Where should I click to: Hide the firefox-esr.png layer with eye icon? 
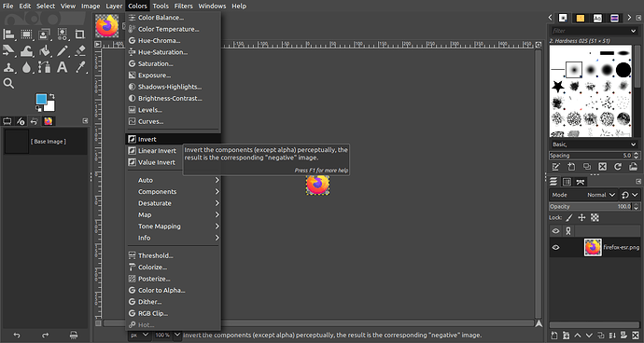[555, 247]
